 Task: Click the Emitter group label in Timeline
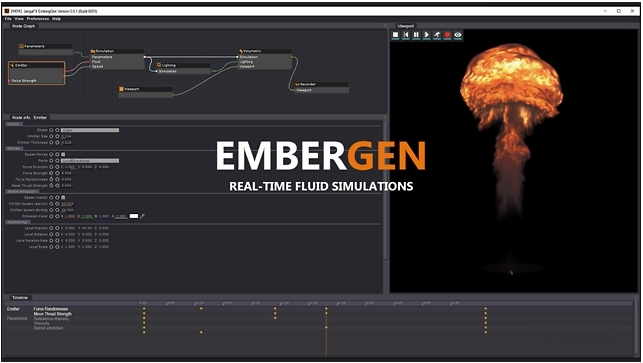point(13,309)
